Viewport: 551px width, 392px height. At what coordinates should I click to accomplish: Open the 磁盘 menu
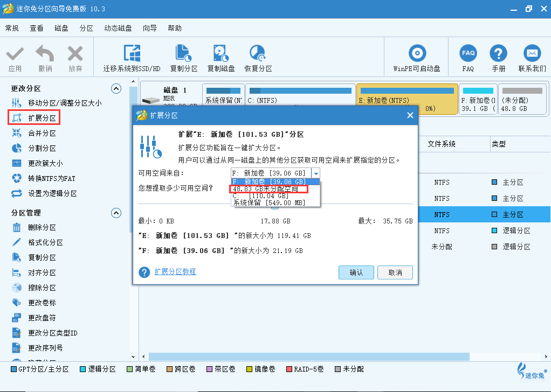tap(61, 28)
